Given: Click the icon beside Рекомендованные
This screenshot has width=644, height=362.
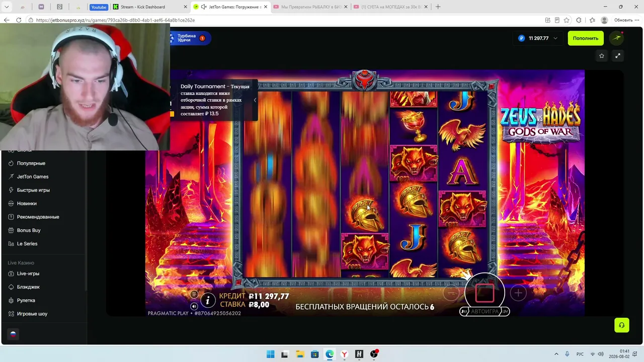Looking at the screenshot, I should [12, 217].
